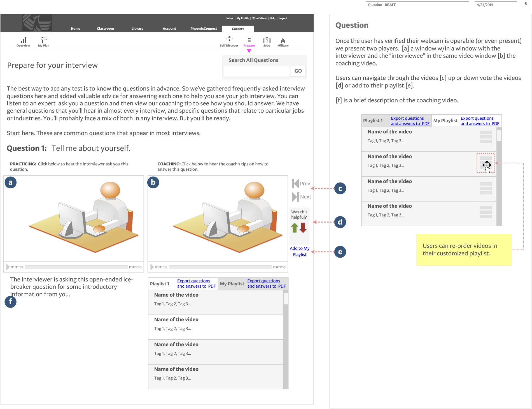This screenshot has width=532, height=409.
Task: Click the Search All Questions input field
Action: click(x=256, y=71)
